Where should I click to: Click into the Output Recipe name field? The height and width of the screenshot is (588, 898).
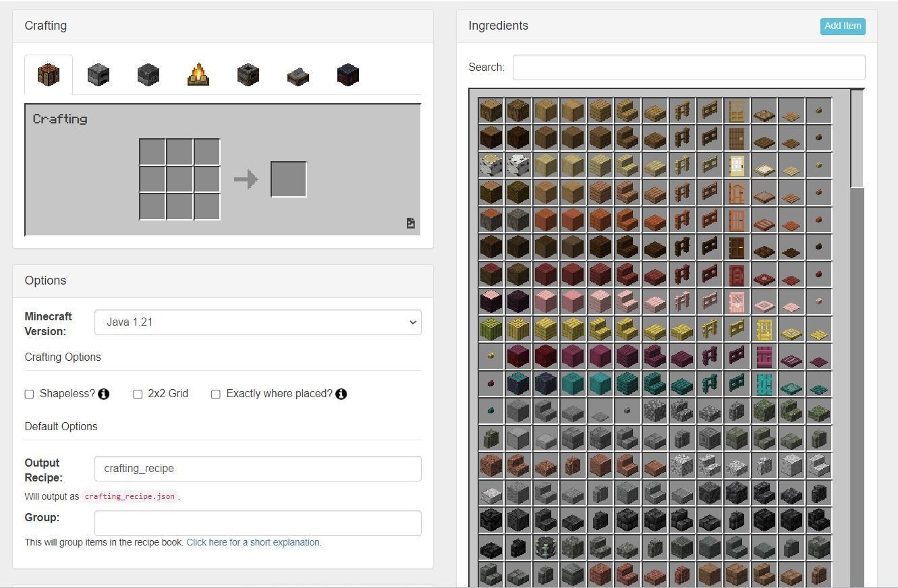[x=258, y=469]
